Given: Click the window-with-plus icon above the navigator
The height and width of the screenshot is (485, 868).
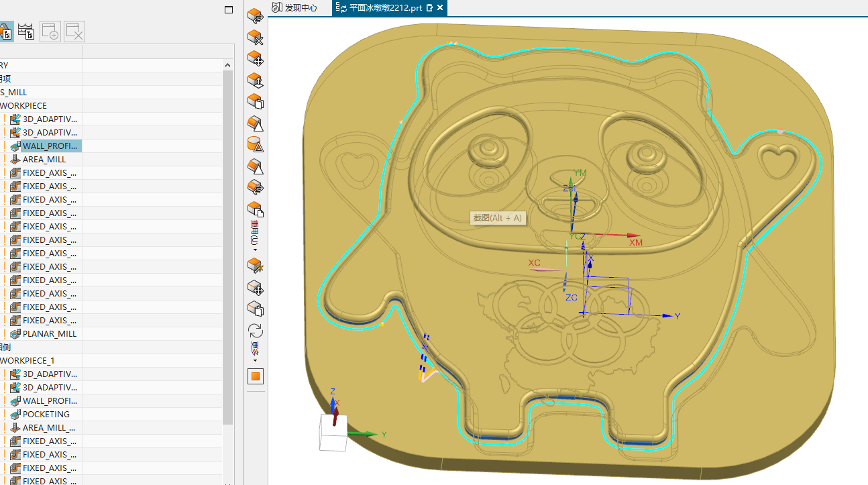Looking at the screenshot, I should (50, 32).
